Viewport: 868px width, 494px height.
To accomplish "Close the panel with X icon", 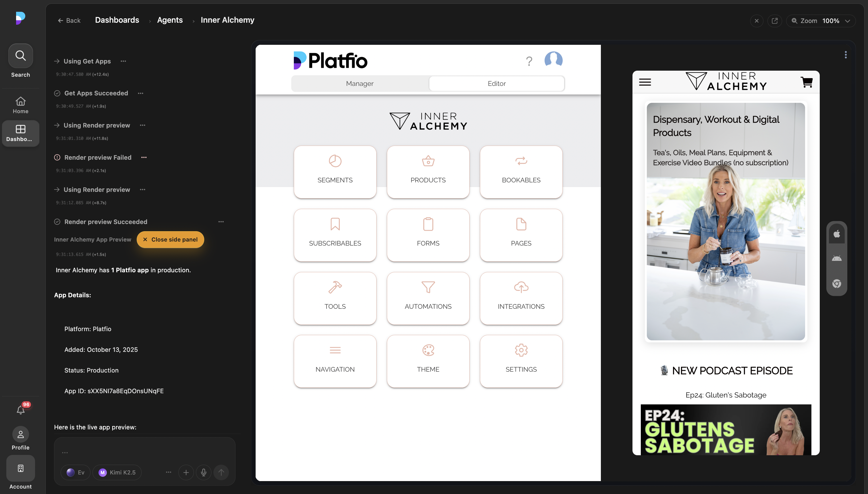I will pos(756,21).
